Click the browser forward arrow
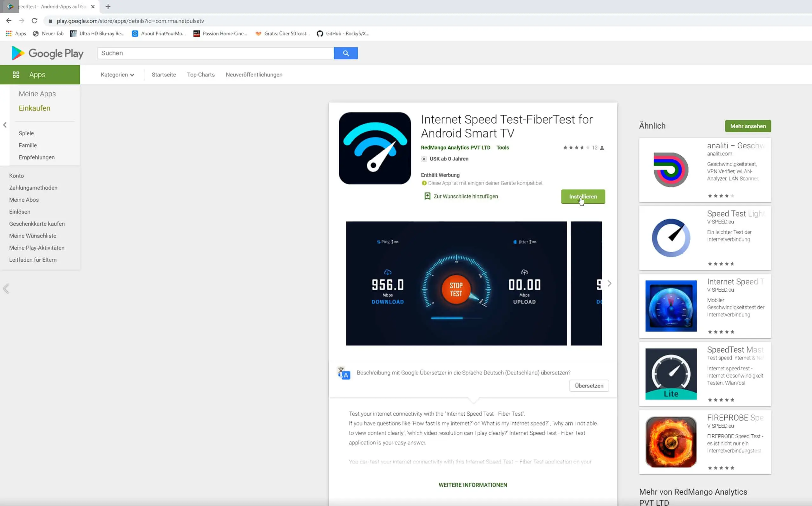 [x=22, y=21]
